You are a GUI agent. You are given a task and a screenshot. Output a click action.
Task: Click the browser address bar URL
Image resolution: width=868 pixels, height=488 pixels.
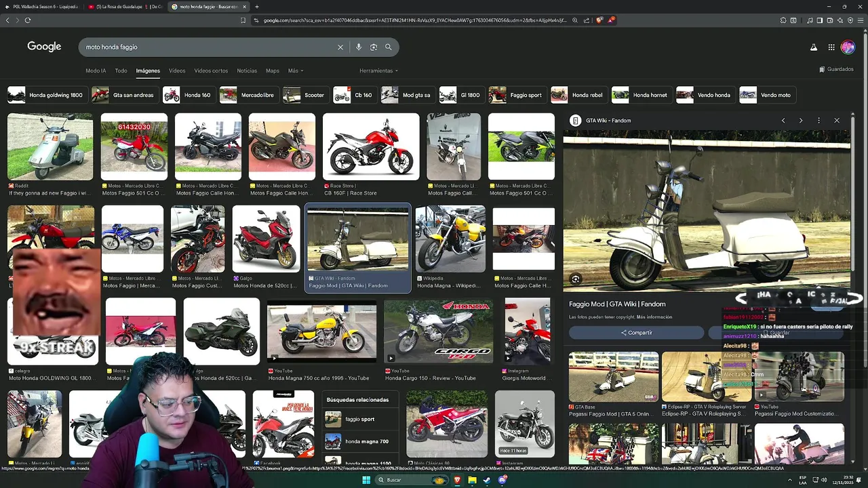click(x=414, y=20)
